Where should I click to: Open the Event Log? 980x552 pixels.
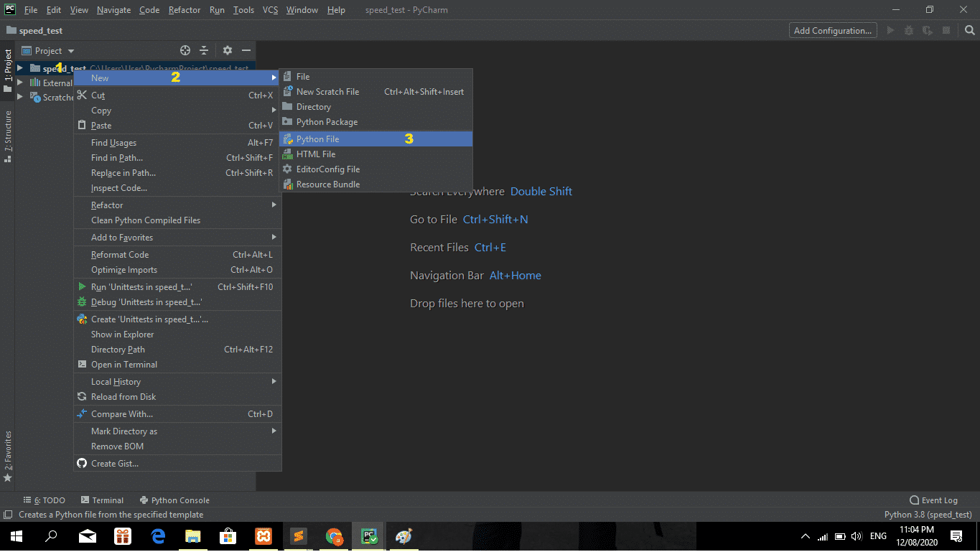933,500
